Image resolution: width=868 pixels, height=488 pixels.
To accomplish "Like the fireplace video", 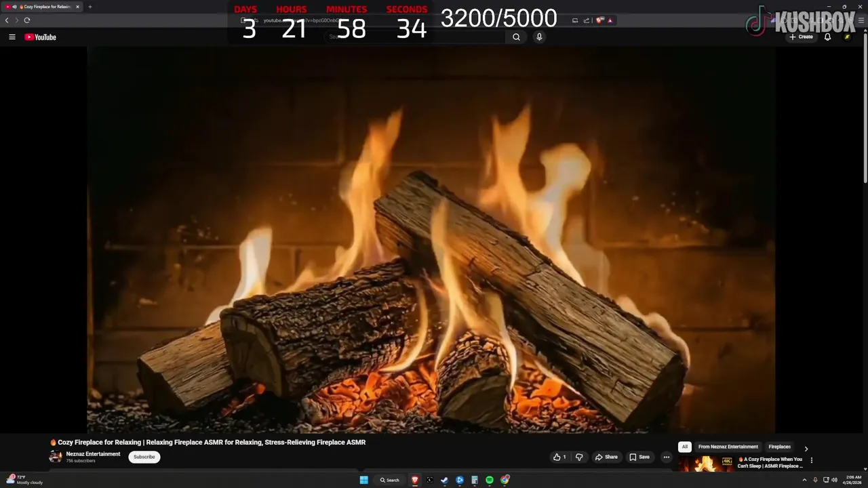I will (559, 457).
